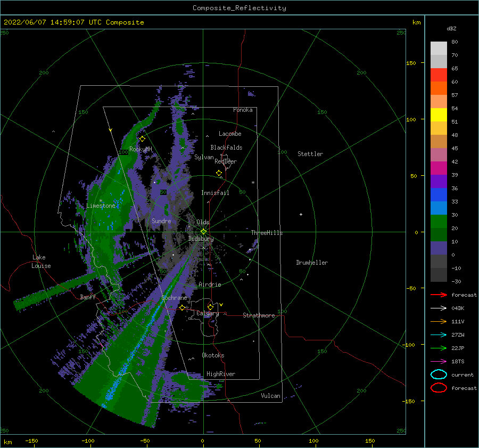Screen dimensions: 479x448
Task: Click the current legend text
Action: coord(463,374)
